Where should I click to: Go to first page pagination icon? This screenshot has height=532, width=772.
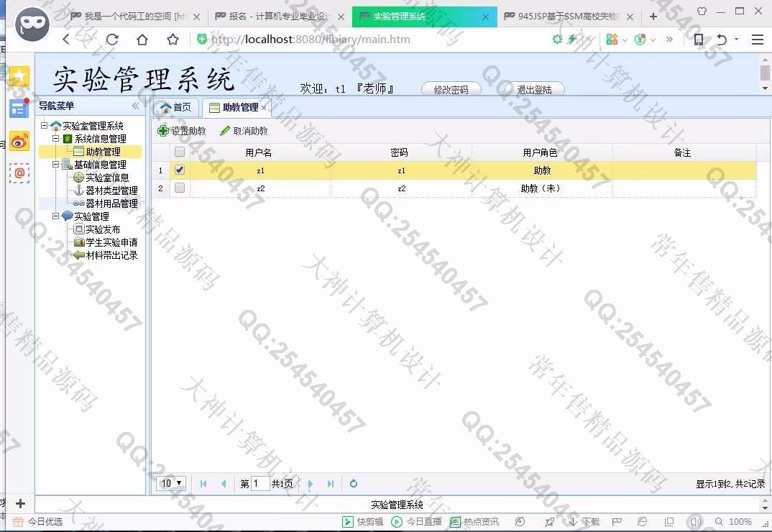(x=203, y=484)
